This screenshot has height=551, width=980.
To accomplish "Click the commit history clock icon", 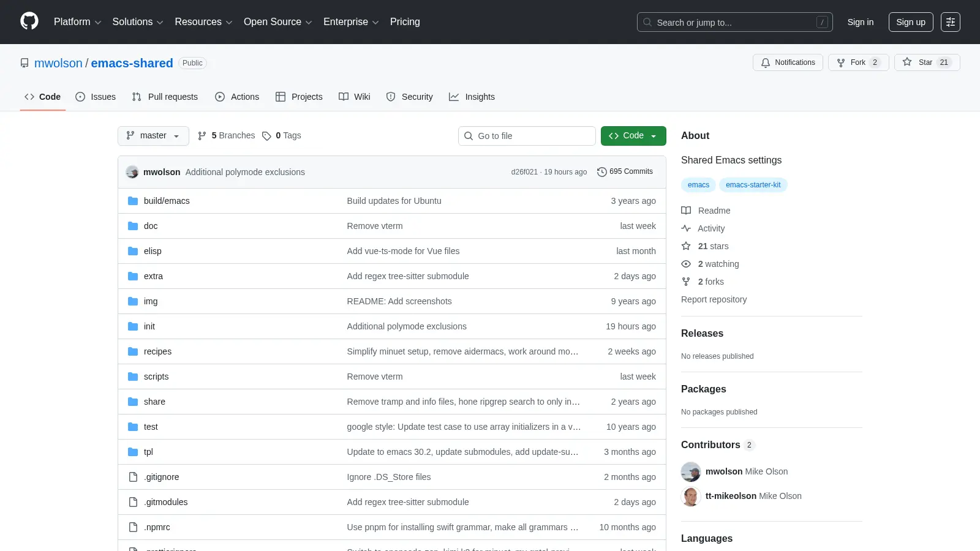I will (601, 172).
